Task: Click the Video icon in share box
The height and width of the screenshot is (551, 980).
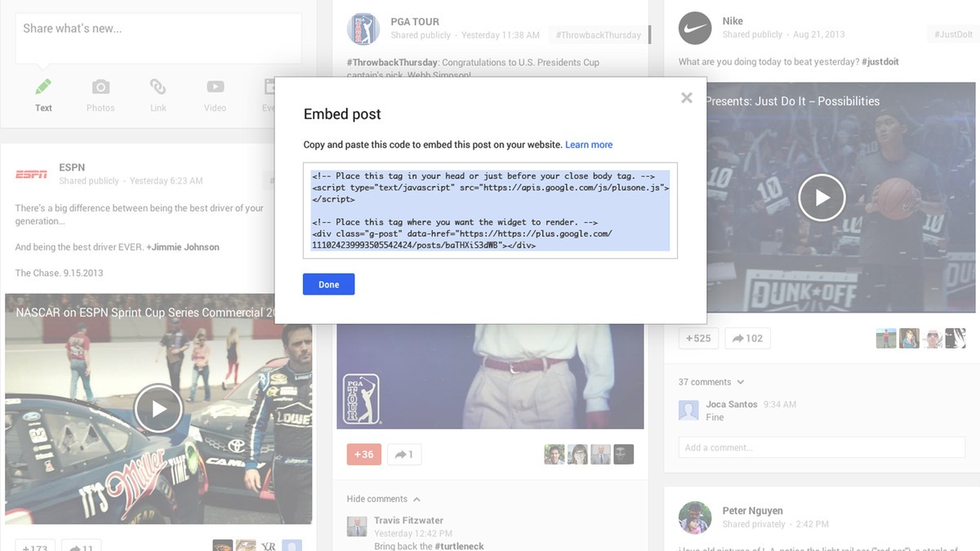Action: pyautogui.click(x=215, y=87)
